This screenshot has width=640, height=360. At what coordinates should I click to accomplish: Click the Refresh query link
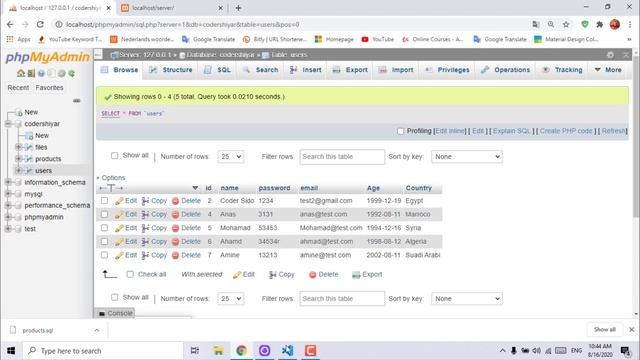click(613, 131)
